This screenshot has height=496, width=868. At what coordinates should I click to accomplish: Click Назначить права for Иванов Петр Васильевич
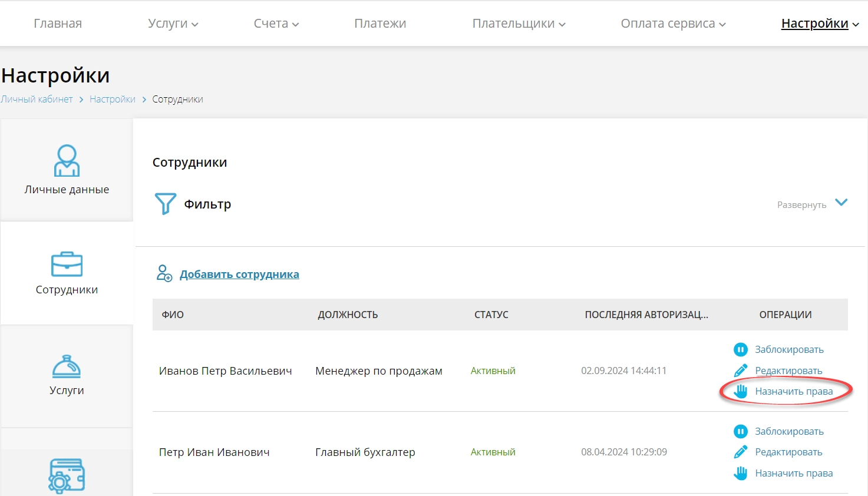pos(794,391)
